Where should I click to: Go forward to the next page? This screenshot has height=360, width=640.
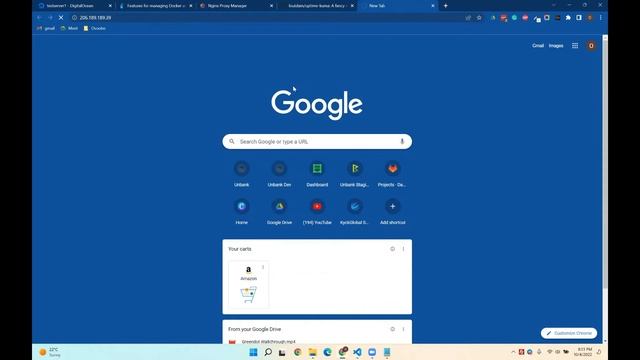click(x=50, y=18)
